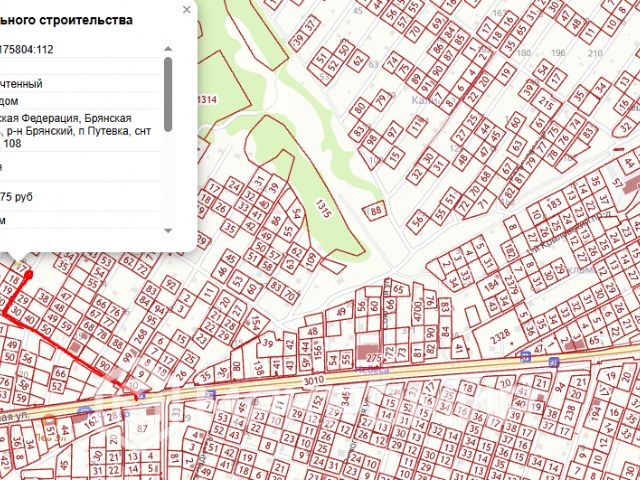The image size is (640, 480).
Task: Select the large parcel labeled 87
Action: 142,429
